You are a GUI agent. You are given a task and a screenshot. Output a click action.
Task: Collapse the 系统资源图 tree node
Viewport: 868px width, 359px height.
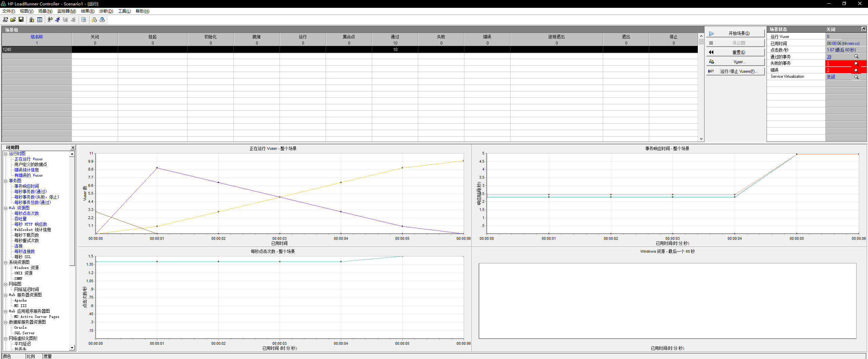(x=5, y=263)
